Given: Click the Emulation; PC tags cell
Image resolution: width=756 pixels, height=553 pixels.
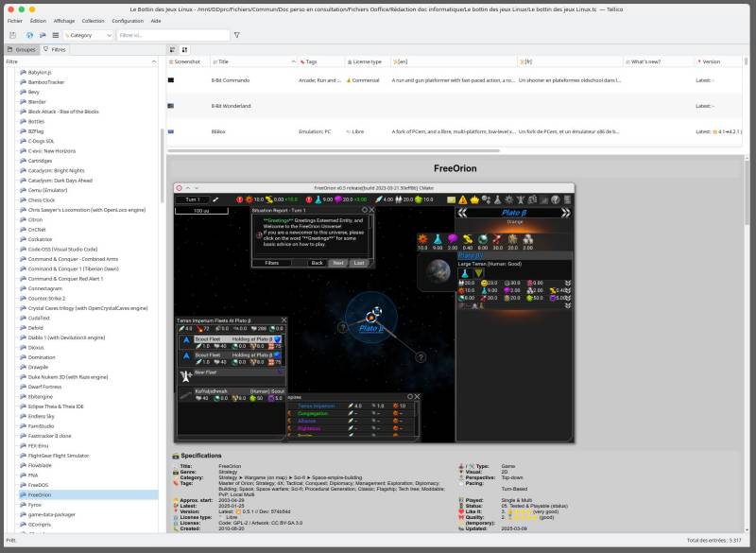Looking at the screenshot, I should 315,131.
